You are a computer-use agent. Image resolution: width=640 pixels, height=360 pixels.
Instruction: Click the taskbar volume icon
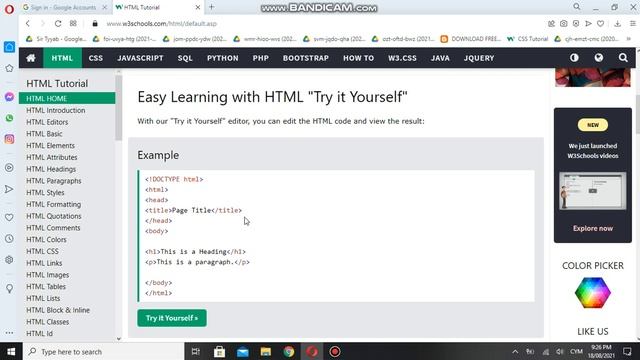[560, 351]
